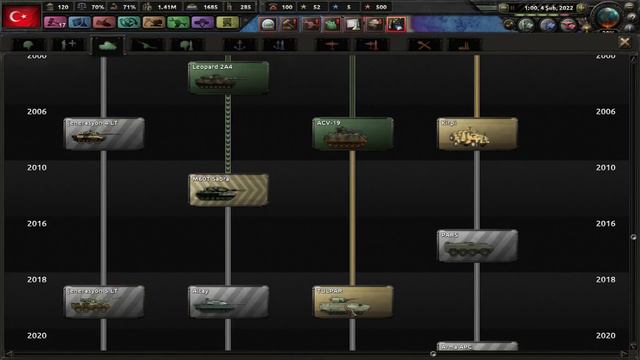Increase game speed with plus button
640x360 pixels.
click(x=581, y=8)
